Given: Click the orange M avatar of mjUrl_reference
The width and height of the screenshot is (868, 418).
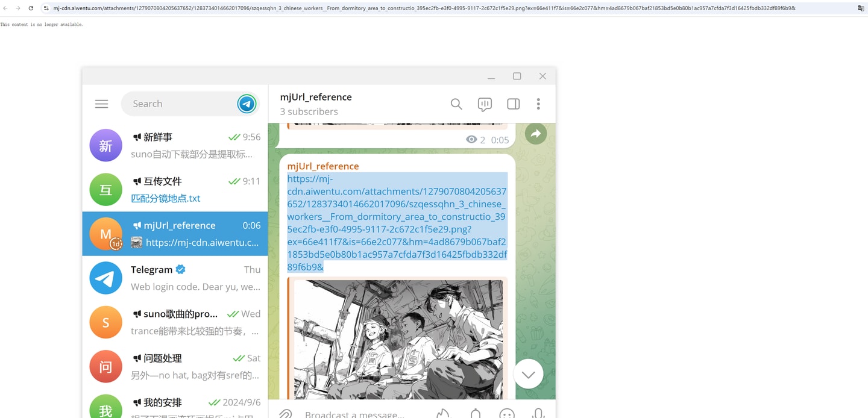Looking at the screenshot, I should pos(105,234).
